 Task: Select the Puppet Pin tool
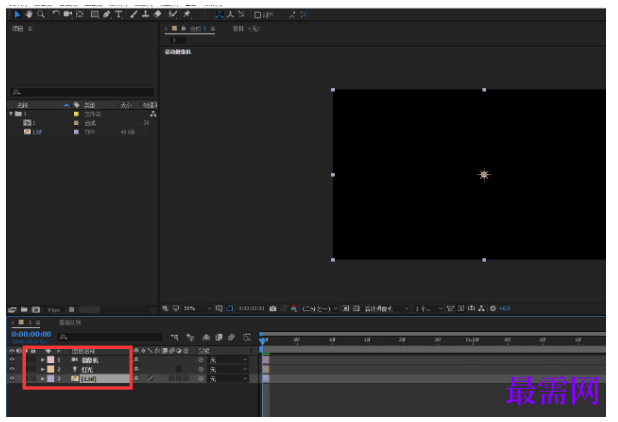187,15
